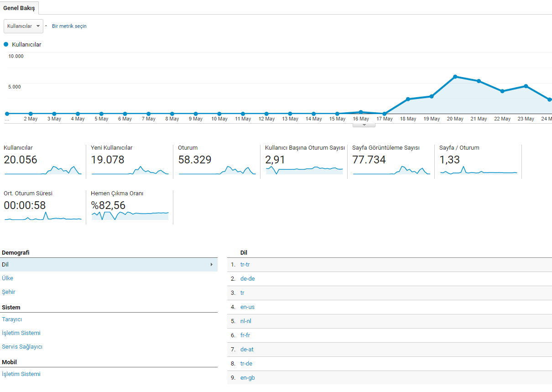Screen dimensions: 552x392
Task: Select the 18 May data point on chart
Action: [x=408, y=99]
